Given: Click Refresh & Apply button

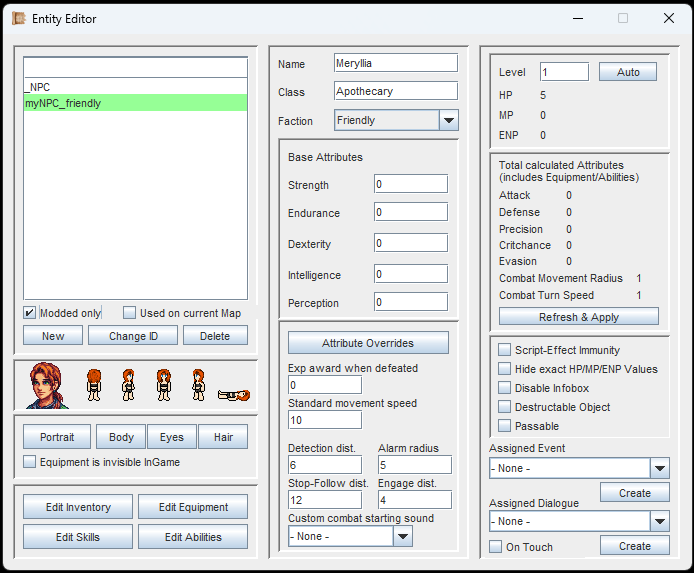Looking at the screenshot, I should [x=578, y=317].
